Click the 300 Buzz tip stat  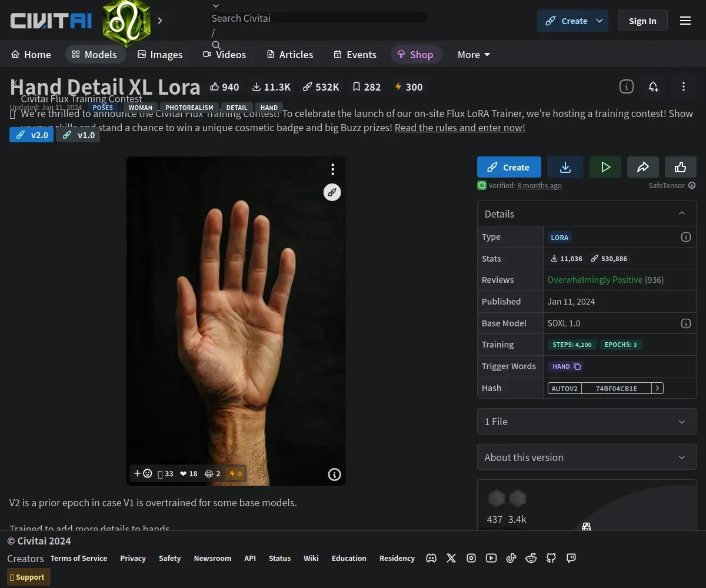pyautogui.click(x=409, y=87)
